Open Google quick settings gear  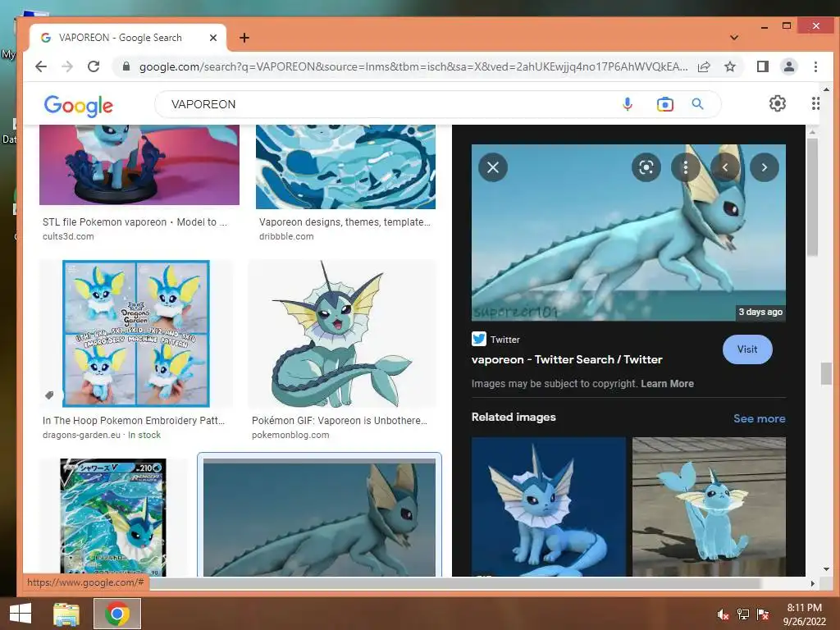pyautogui.click(x=778, y=103)
